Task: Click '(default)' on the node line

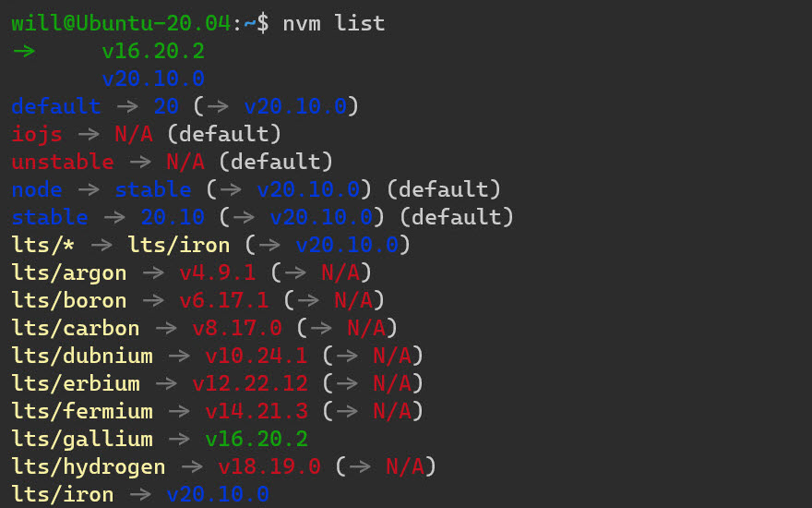Action: point(444,189)
